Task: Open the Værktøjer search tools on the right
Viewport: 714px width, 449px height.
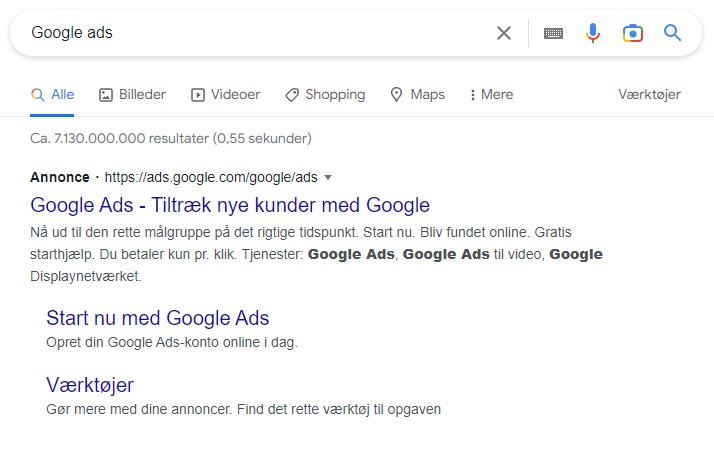Action: tap(649, 94)
